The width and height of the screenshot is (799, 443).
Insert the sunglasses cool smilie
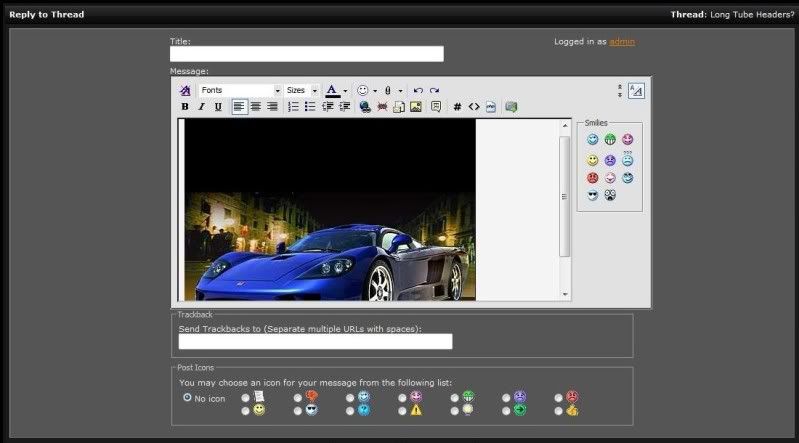pos(592,195)
